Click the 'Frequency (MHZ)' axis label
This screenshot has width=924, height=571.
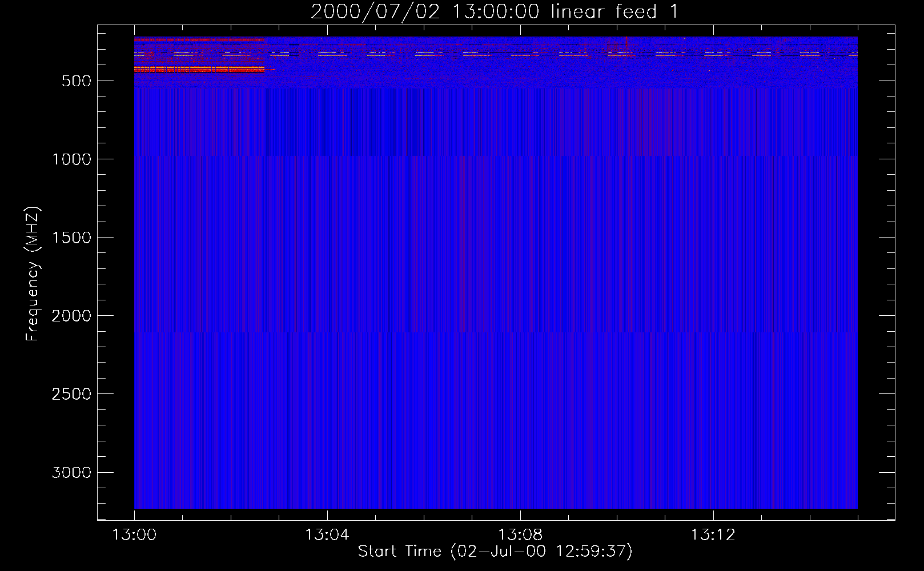33,274
